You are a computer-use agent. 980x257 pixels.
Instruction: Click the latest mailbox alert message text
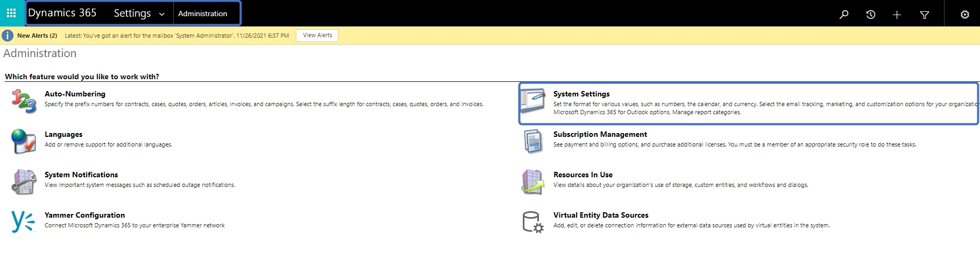[177, 36]
